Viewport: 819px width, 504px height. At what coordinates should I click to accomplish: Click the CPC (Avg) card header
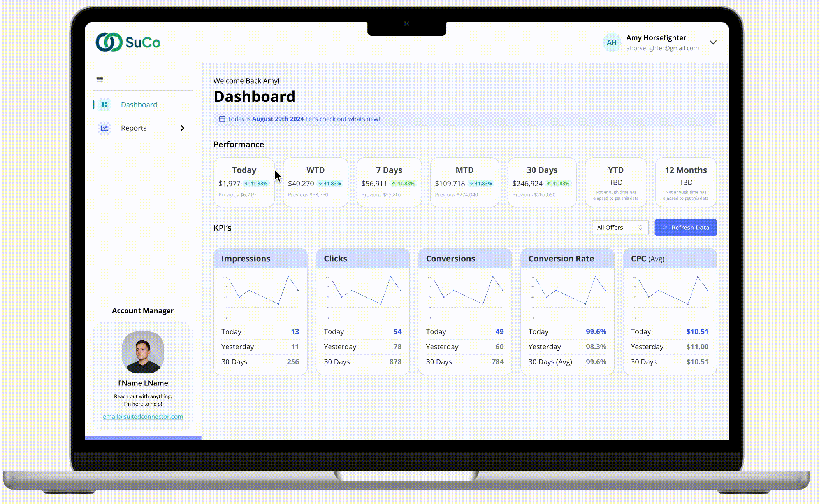670,259
